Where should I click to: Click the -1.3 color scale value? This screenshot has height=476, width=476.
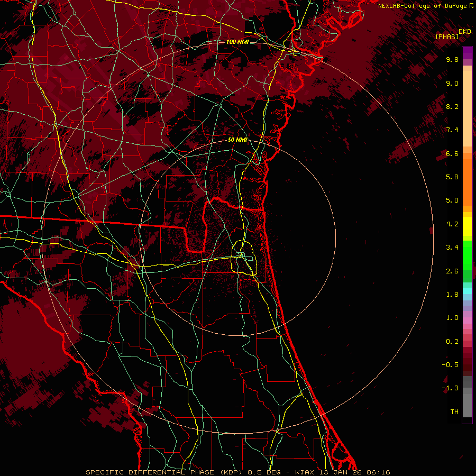tap(450, 388)
